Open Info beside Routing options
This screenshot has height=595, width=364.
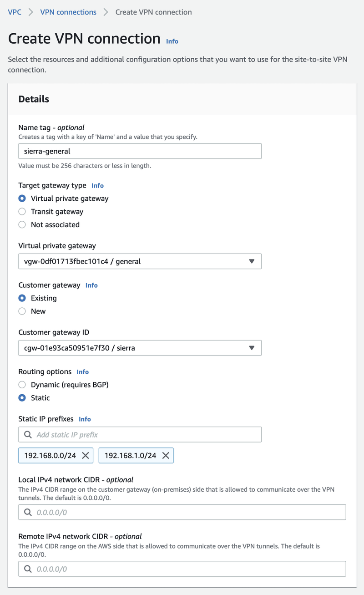(82, 372)
